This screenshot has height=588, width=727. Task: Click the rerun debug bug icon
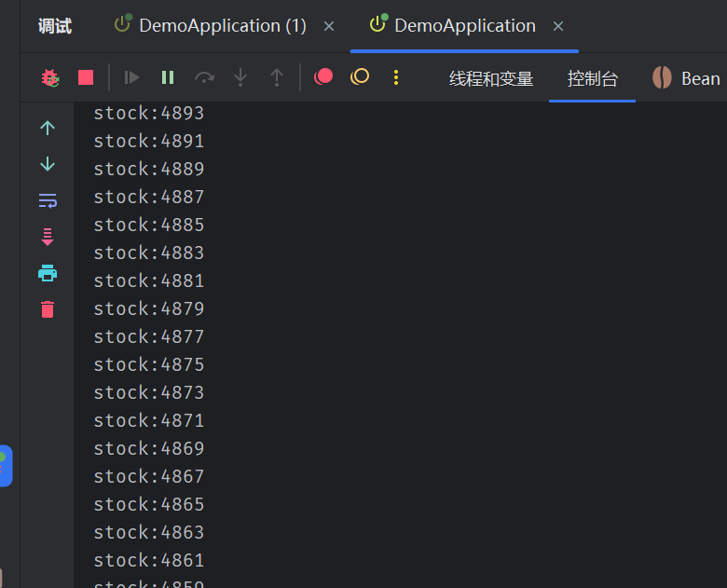click(49, 78)
